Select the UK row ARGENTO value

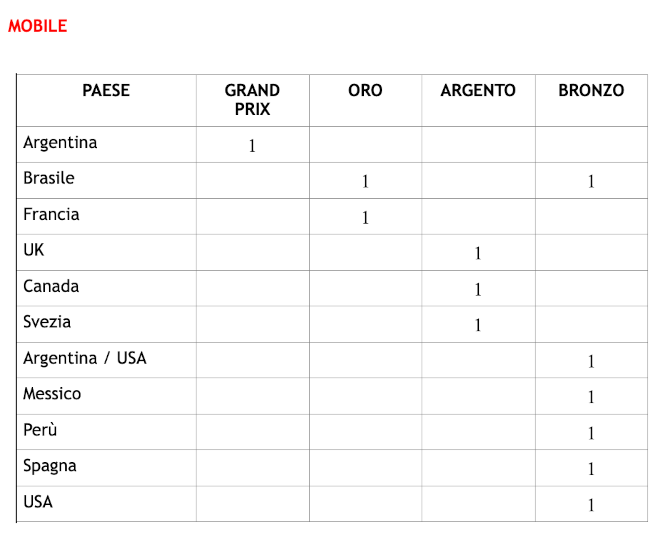point(478,253)
